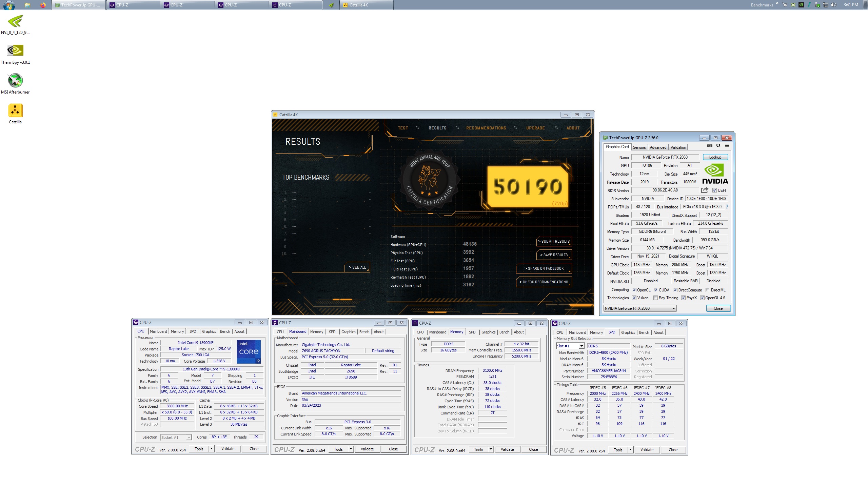Click the taskbar clock showing 3:41 PM

point(851,5)
